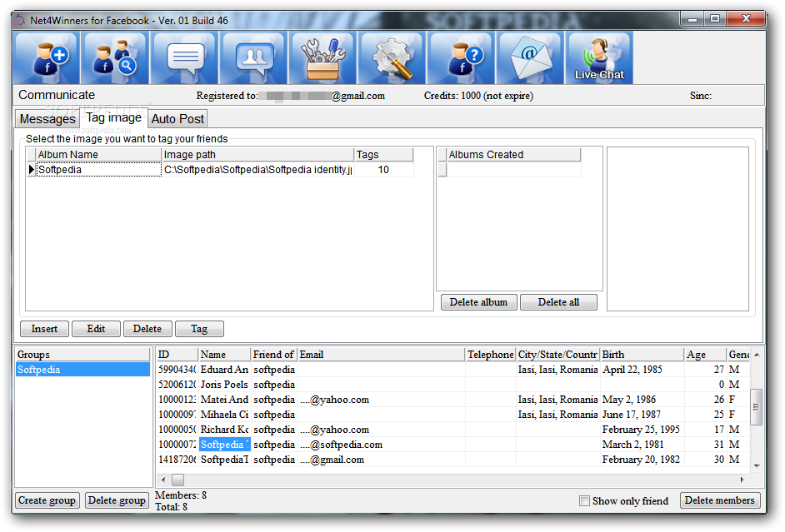Click the Softpedia identity image path cell

(x=257, y=170)
